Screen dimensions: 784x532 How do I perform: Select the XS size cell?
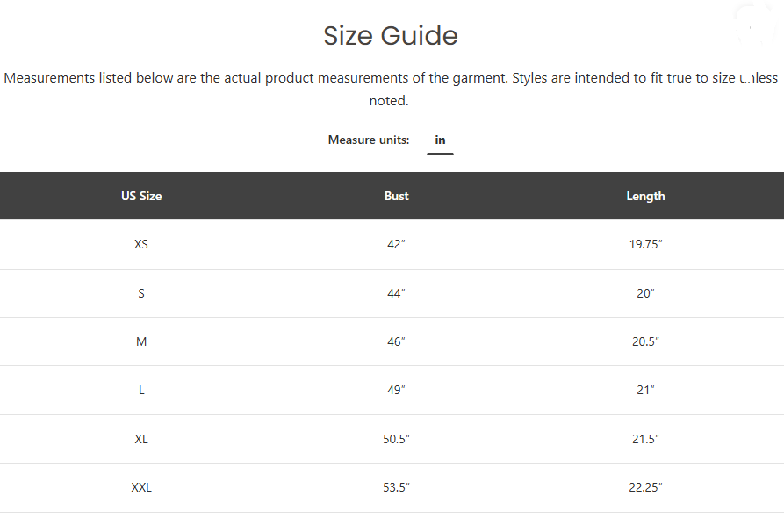coord(141,244)
